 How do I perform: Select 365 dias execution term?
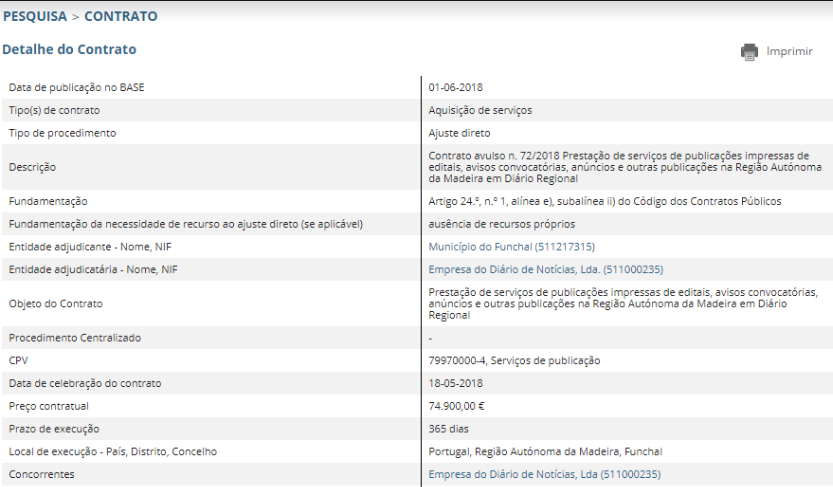coord(448,429)
